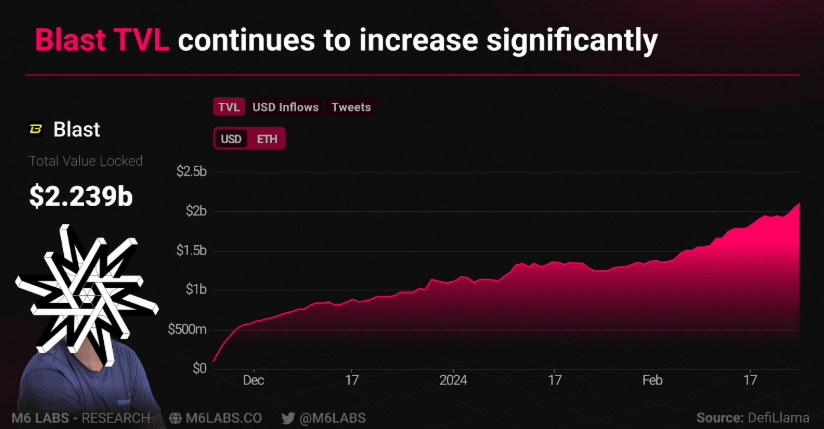Screen dimensions: 824x429
Task: Click the Twitter bird icon
Action: coord(288,416)
